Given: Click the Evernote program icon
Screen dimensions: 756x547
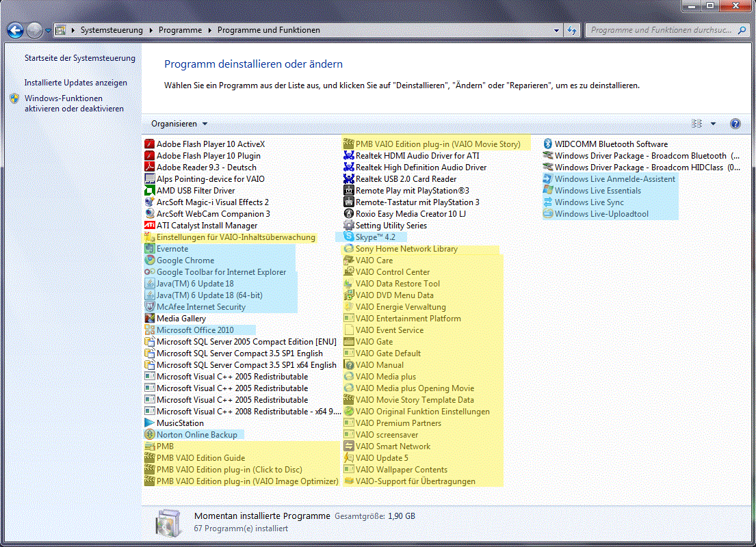Looking at the screenshot, I should 149,249.
